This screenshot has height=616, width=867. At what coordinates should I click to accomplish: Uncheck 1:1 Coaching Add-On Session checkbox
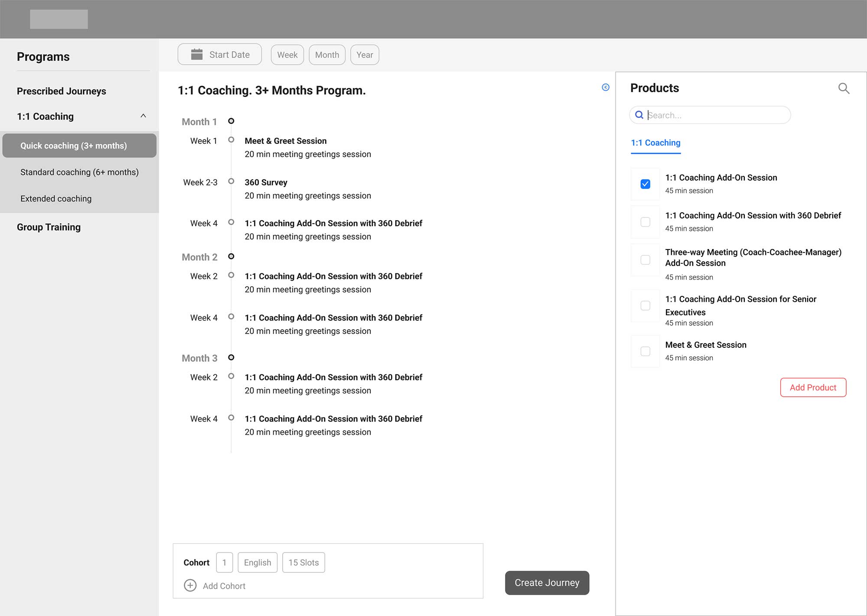tap(645, 184)
